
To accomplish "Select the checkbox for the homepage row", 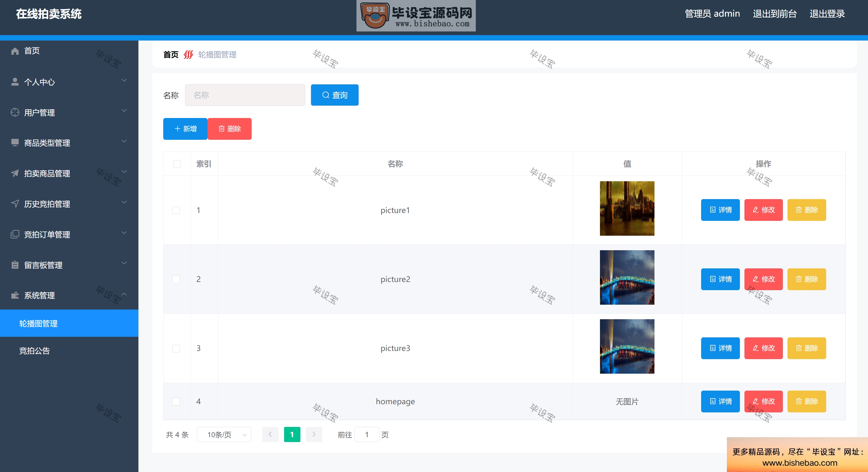I will (176, 402).
